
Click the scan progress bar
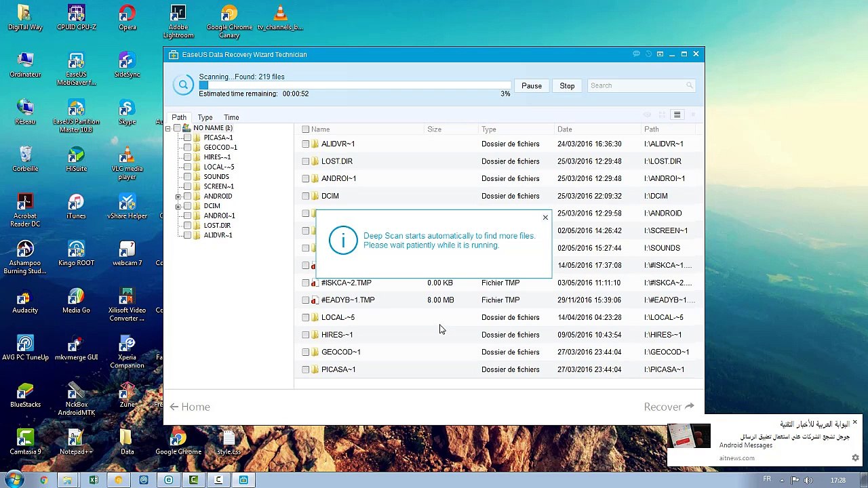[355, 85]
